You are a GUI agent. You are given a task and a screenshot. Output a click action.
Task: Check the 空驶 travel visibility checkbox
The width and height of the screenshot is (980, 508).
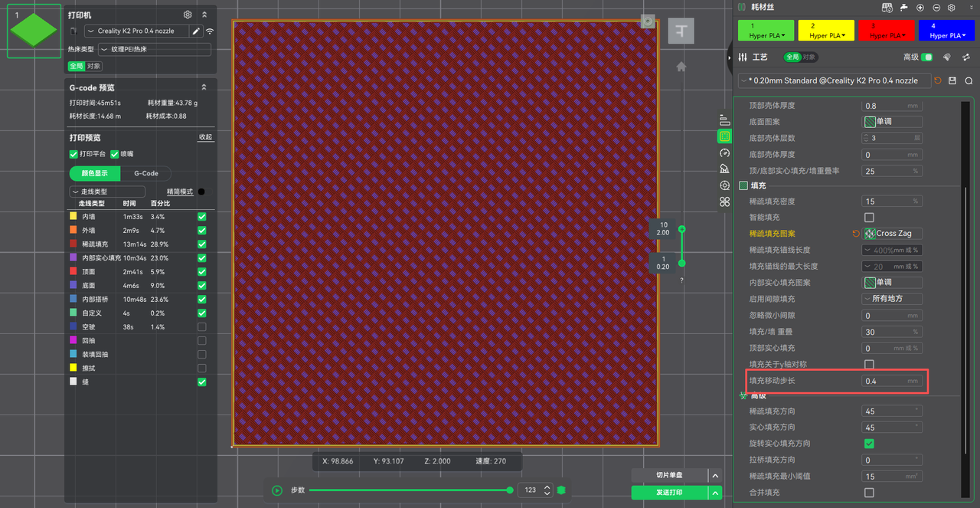[x=202, y=327]
